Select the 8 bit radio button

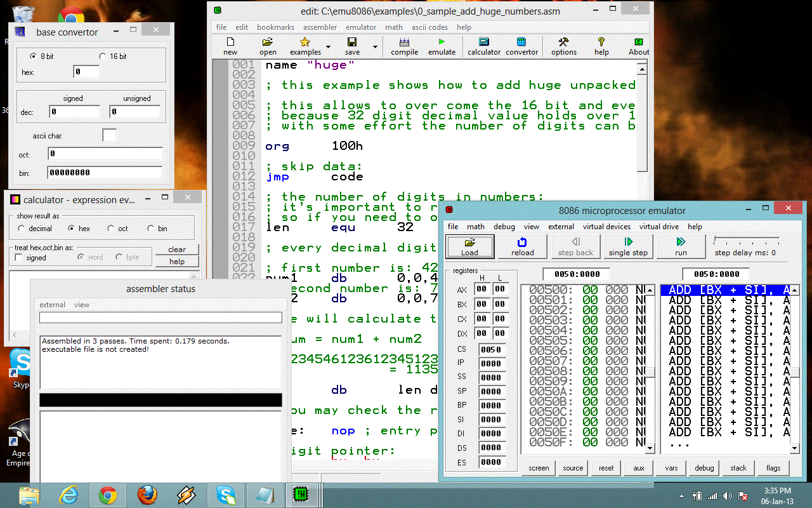point(34,57)
